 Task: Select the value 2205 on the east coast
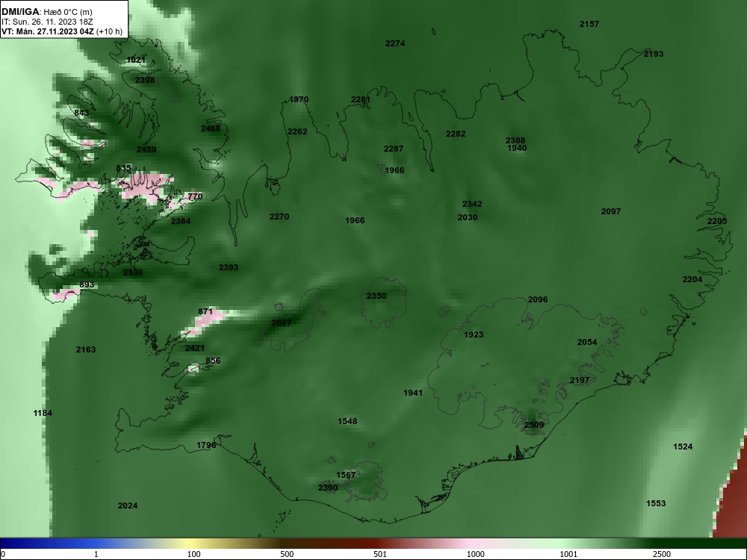click(717, 221)
